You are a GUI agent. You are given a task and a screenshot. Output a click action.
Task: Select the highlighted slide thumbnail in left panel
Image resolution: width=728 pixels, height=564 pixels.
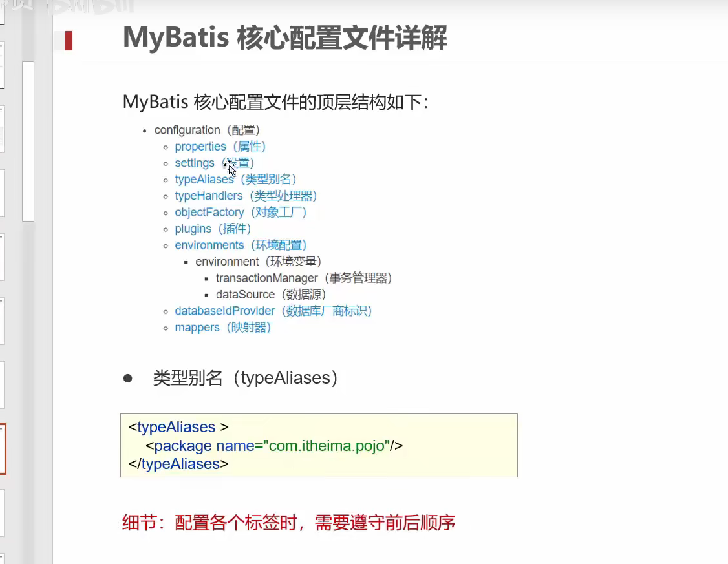pos(3,449)
